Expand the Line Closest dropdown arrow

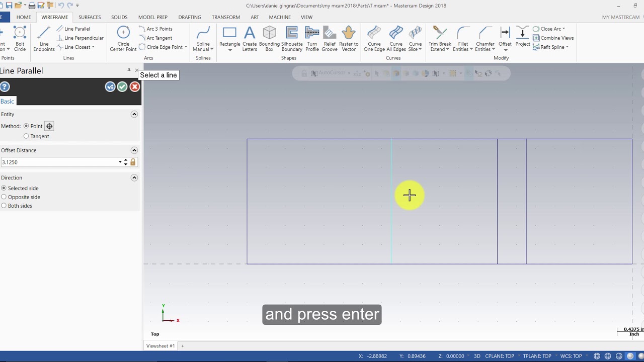(x=93, y=47)
